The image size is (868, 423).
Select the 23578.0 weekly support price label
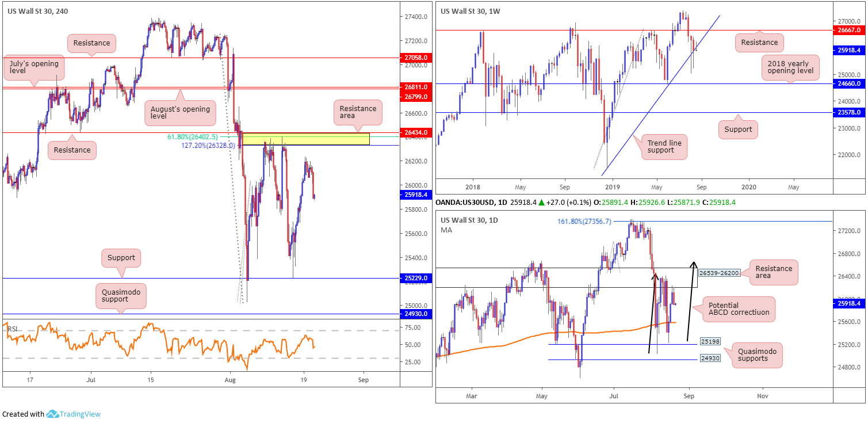(849, 112)
